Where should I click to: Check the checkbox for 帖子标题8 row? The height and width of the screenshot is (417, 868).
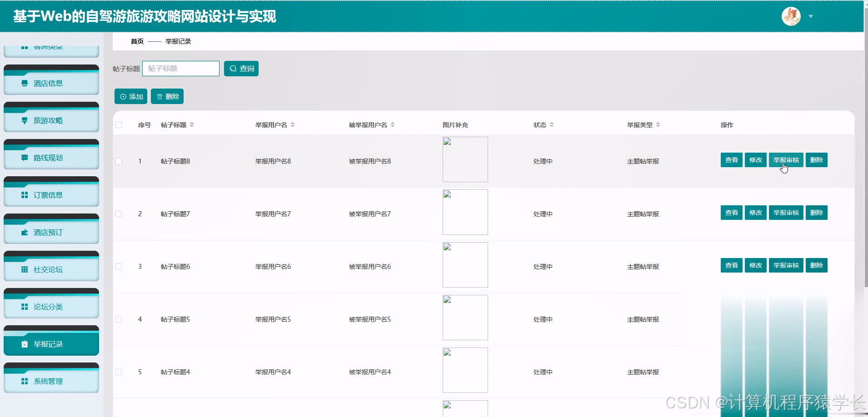[x=119, y=161]
